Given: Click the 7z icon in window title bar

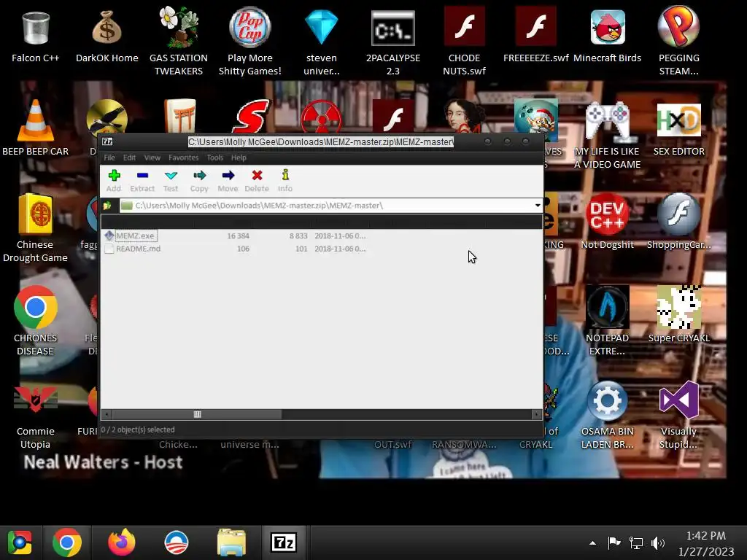Looking at the screenshot, I should pos(108,141).
